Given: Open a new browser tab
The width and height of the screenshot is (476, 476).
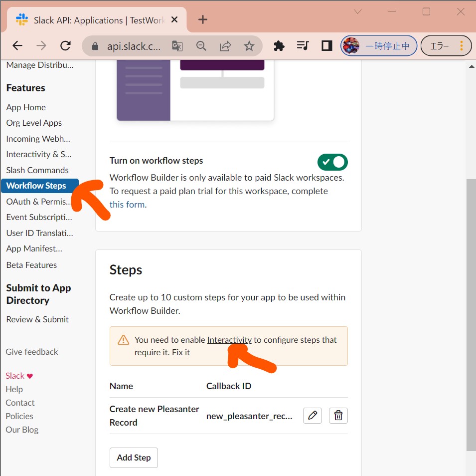Looking at the screenshot, I should click(x=202, y=20).
